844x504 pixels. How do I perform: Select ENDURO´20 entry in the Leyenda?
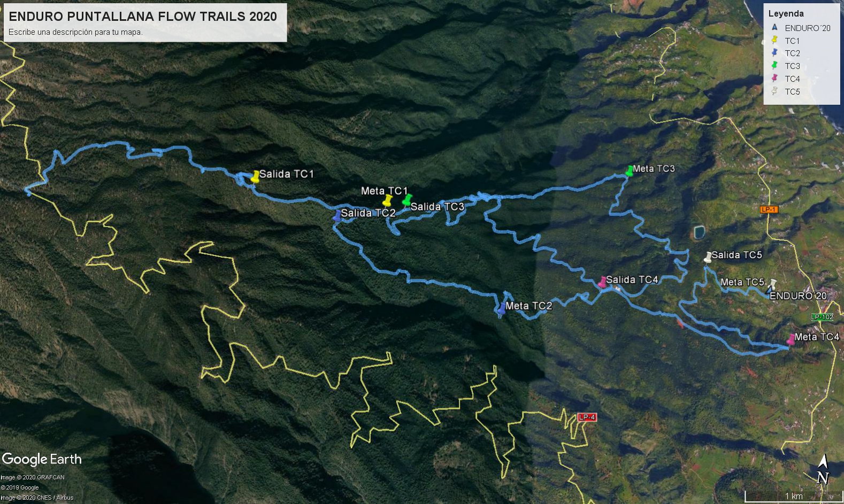point(800,28)
